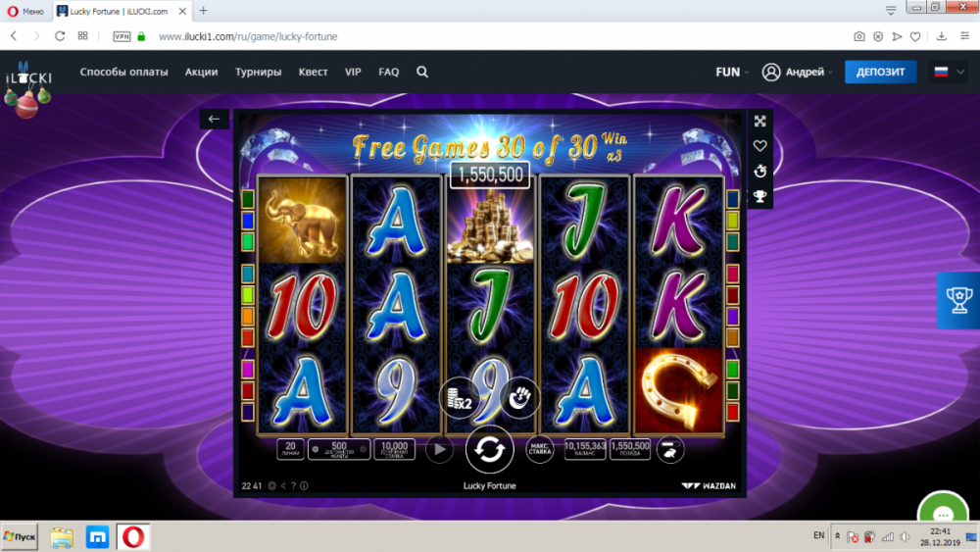Mute game sound with the speaker icon
Viewport: 980px width, 552px height.
[x=283, y=485]
